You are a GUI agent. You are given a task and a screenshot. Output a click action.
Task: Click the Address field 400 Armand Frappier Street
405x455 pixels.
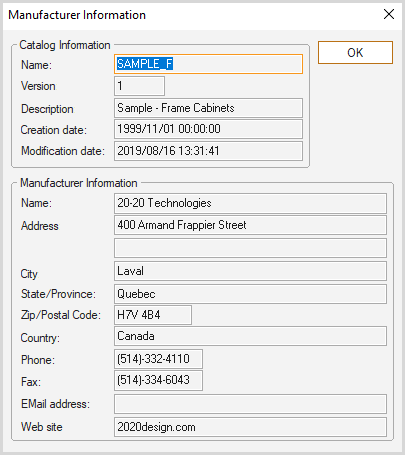[x=250, y=225]
